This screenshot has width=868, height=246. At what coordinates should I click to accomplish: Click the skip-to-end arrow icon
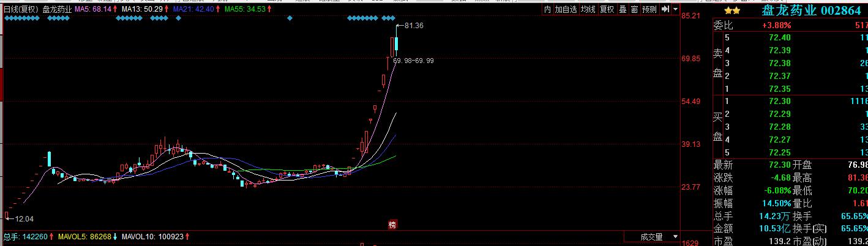coord(666,9)
